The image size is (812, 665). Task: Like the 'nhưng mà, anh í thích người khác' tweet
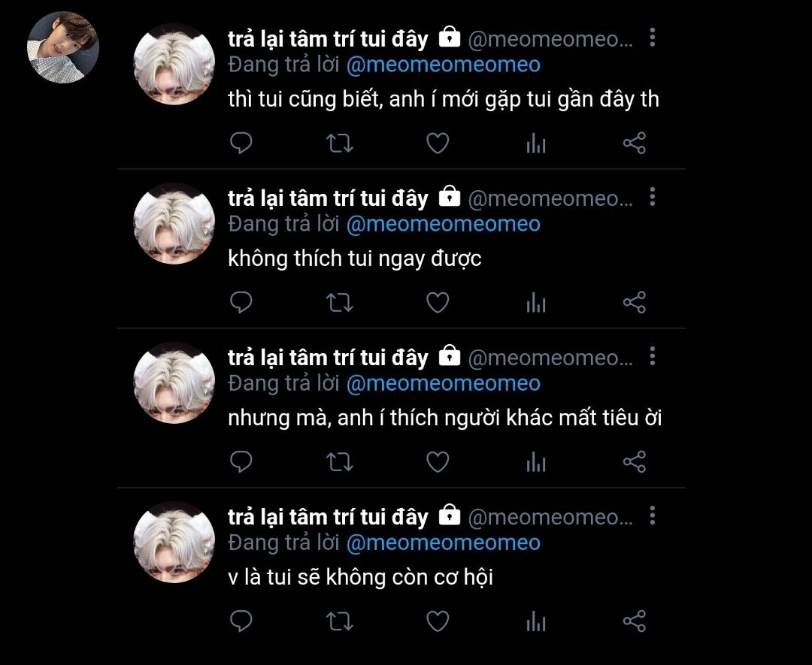click(x=438, y=462)
